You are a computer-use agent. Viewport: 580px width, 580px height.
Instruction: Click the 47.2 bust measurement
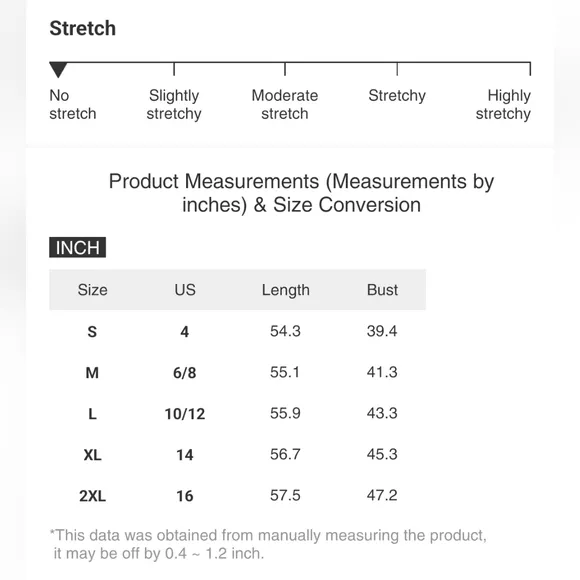pos(382,495)
